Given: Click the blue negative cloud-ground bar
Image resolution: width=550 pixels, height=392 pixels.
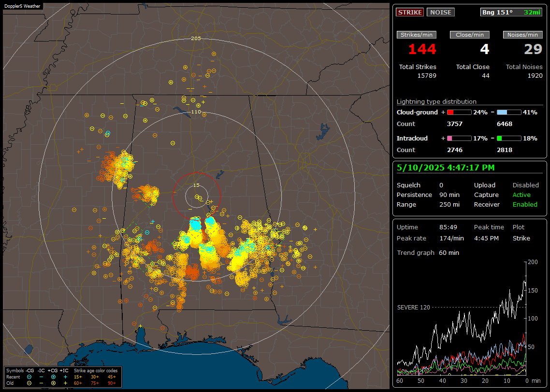Looking at the screenshot, I should (509, 112).
